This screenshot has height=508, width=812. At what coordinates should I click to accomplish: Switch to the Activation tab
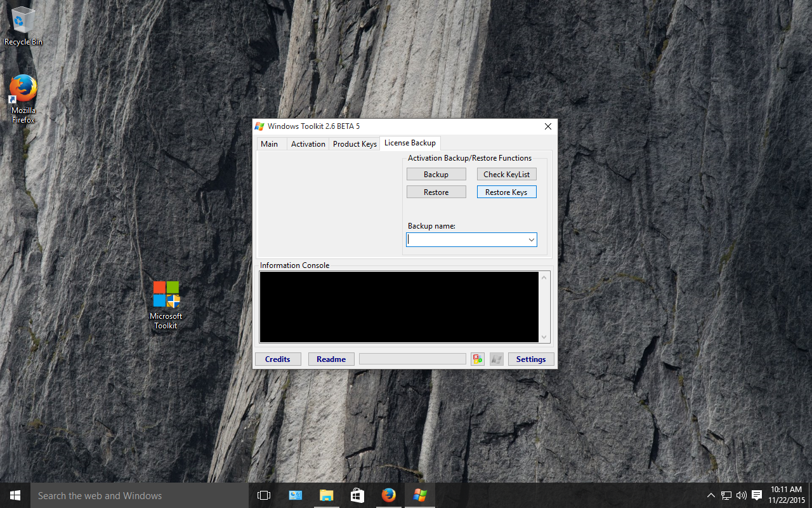tap(308, 144)
